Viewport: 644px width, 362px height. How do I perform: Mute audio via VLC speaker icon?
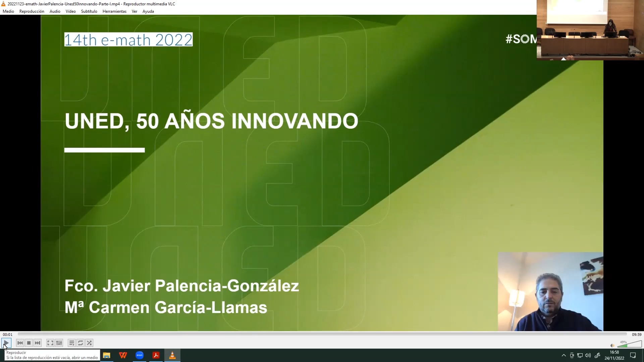tap(612, 346)
